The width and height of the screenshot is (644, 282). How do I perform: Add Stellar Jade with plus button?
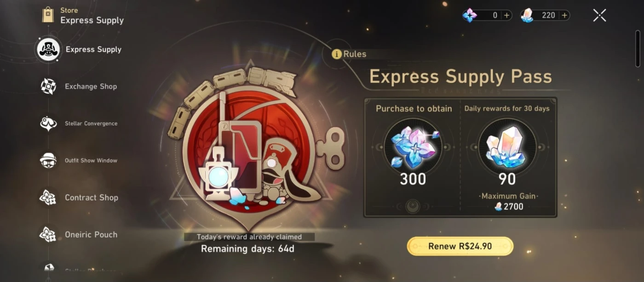(564, 15)
